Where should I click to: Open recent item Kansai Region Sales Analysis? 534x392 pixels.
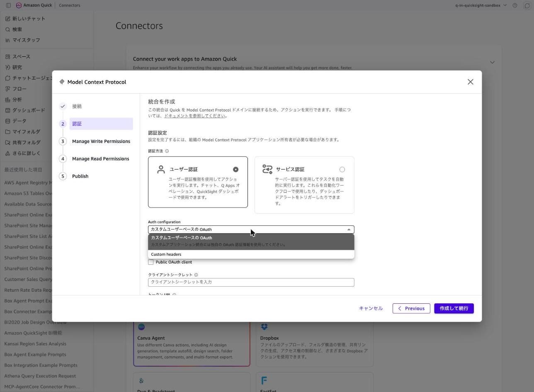coord(35,344)
